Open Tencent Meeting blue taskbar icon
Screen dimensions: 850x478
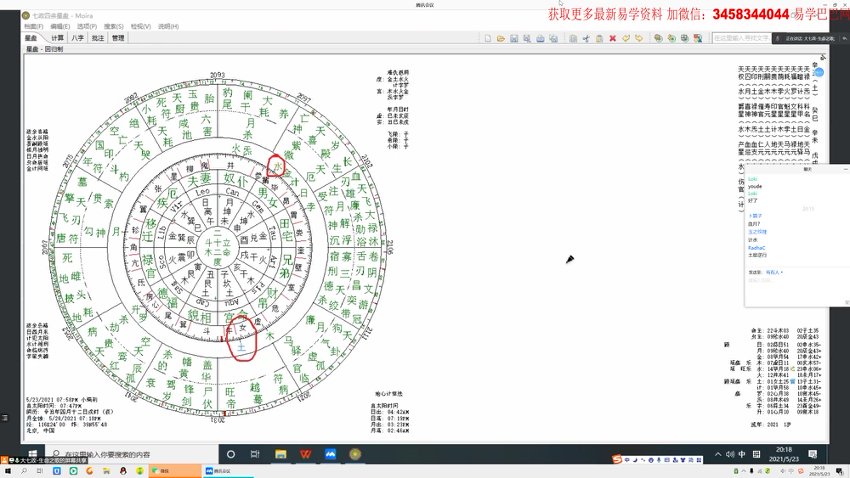[330, 454]
